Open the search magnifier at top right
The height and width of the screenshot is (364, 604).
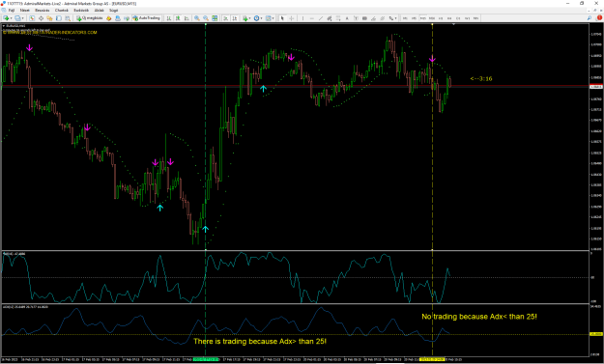tap(590, 18)
